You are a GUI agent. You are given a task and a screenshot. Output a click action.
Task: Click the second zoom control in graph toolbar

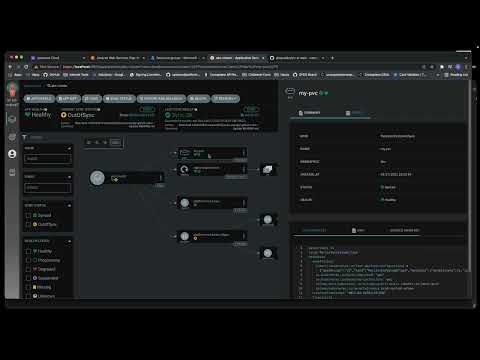(x=97, y=142)
